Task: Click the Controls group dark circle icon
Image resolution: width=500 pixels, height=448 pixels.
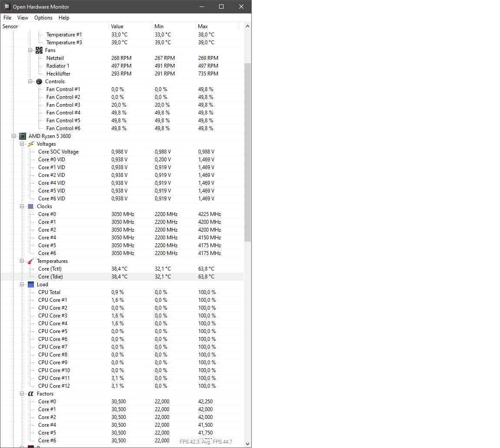Action: [39, 82]
